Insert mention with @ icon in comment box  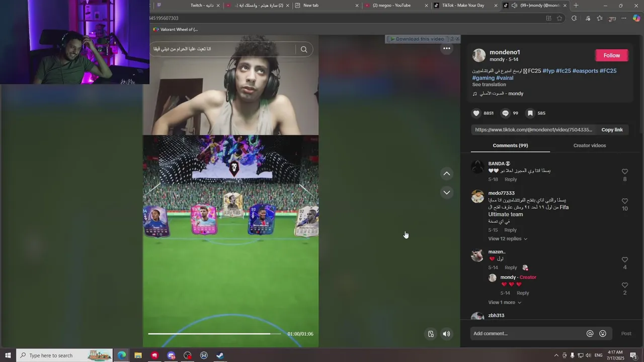pyautogui.click(x=590, y=333)
